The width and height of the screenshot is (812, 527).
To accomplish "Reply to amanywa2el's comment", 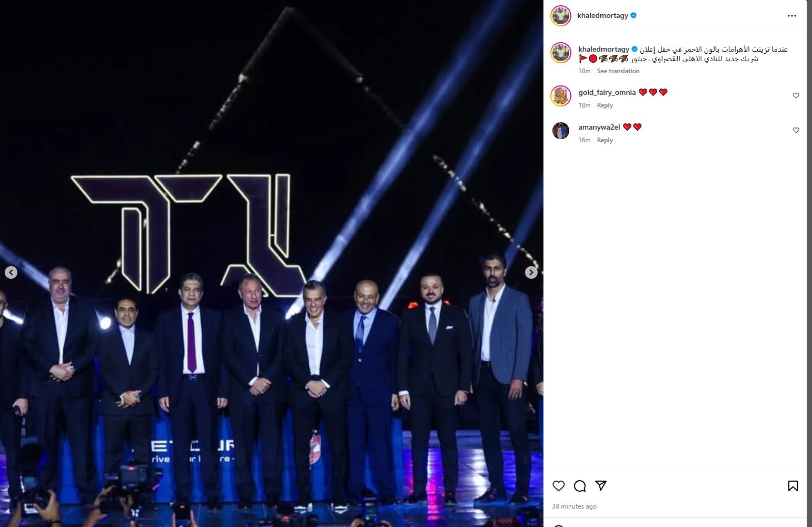I will (605, 140).
